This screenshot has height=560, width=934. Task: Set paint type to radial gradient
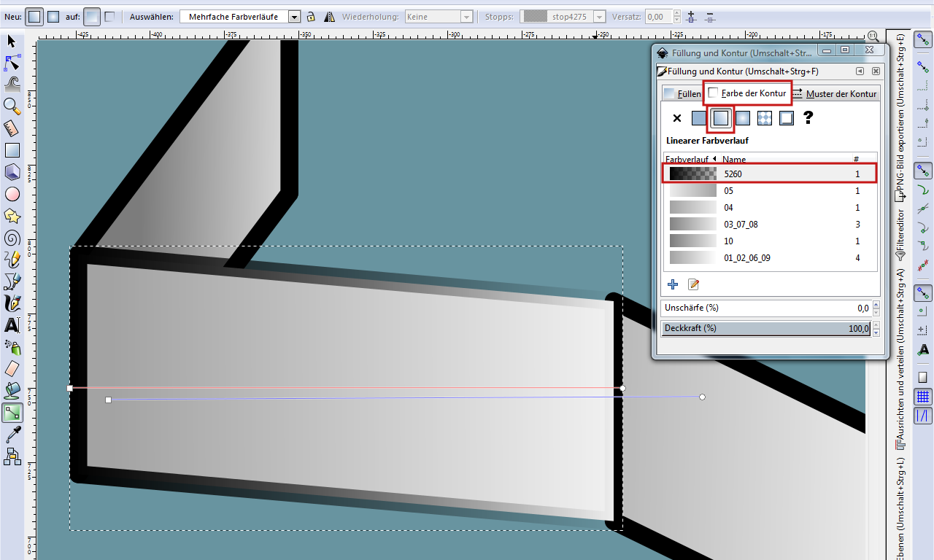coord(743,118)
